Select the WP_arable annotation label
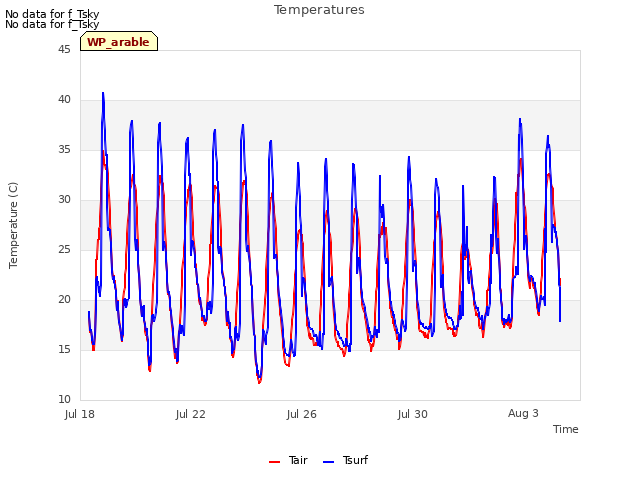The image size is (640, 480). (119, 42)
